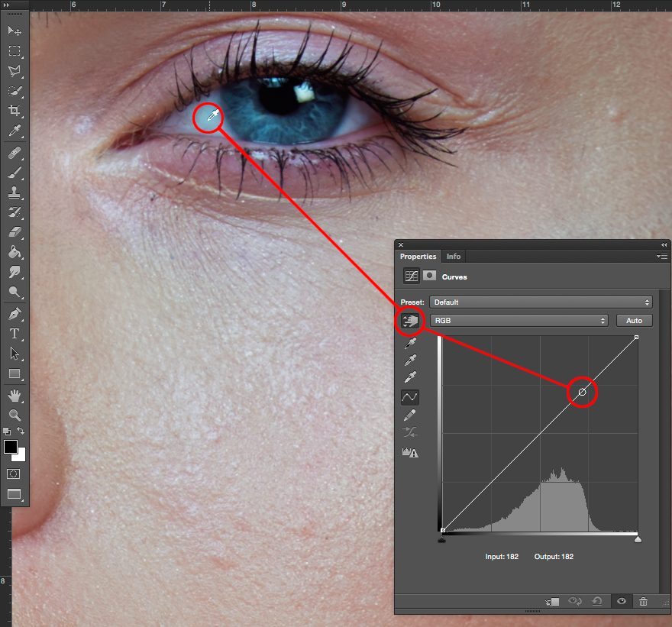Open the black foreground color picker
Image resolution: width=672 pixels, height=627 pixels.
(x=10, y=447)
